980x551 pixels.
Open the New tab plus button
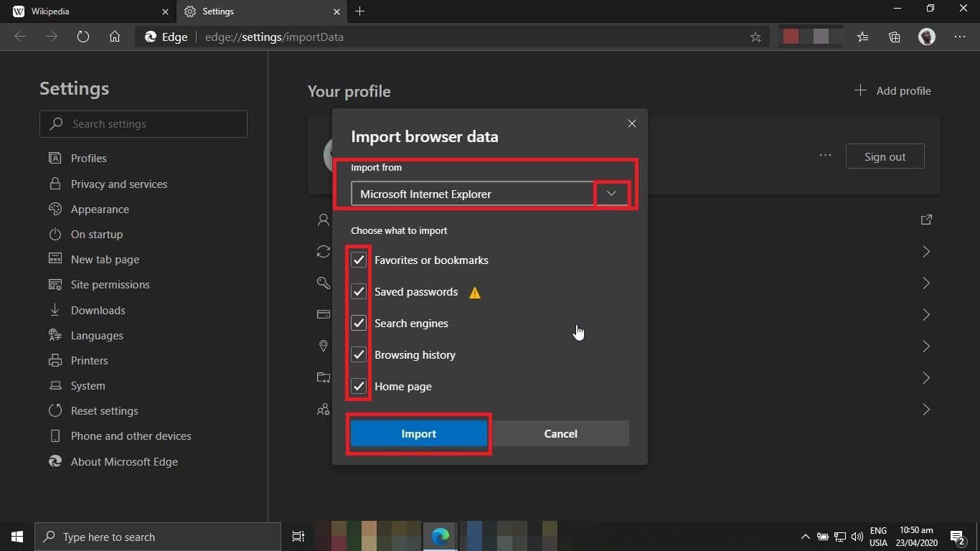point(360,11)
